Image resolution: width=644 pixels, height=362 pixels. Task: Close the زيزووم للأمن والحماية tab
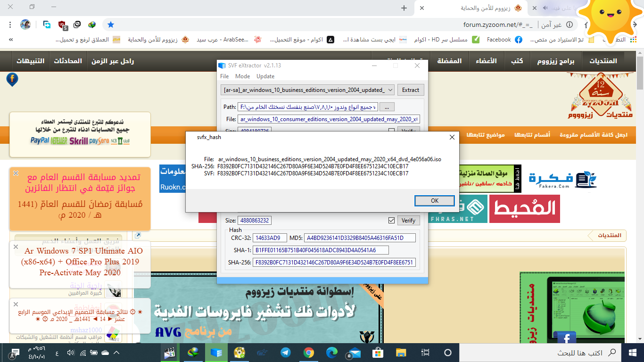(x=421, y=8)
